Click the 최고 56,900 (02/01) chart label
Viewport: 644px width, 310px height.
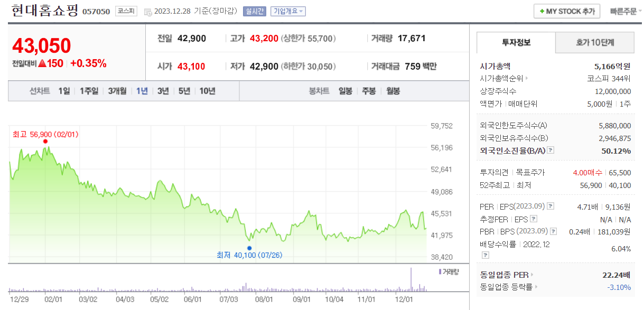pos(45,134)
